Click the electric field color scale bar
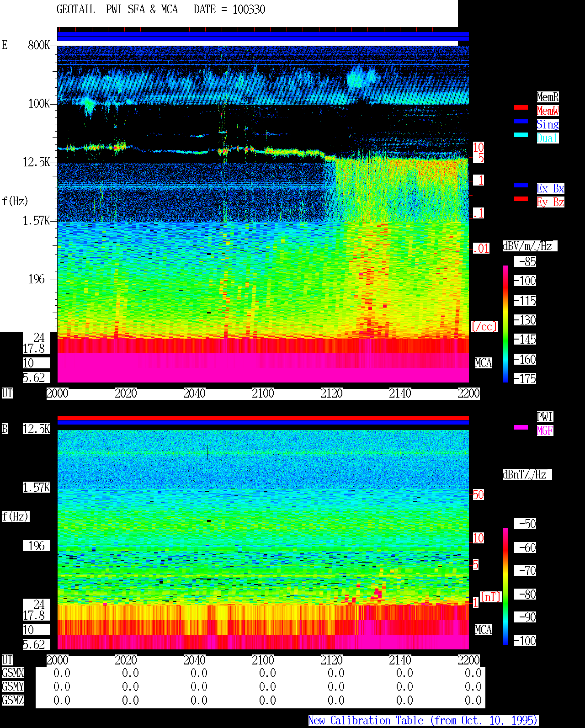The image size is (585, 728). pos(505,324)
